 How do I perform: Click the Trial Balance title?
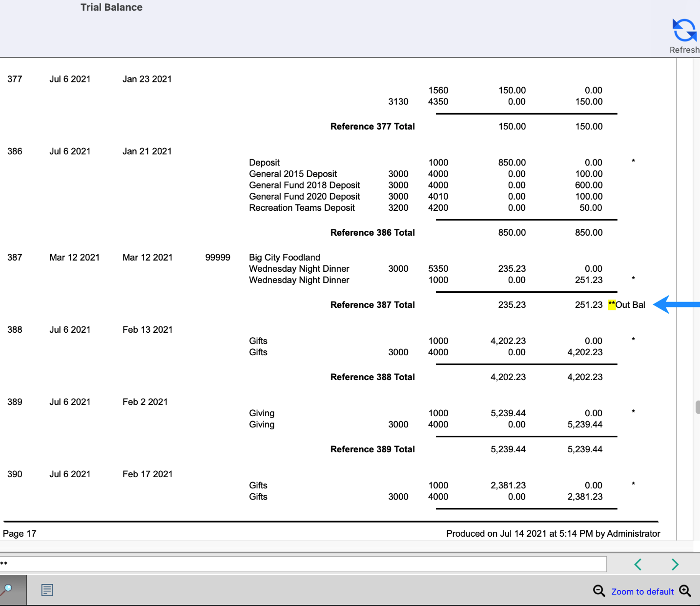coord(111,7)
